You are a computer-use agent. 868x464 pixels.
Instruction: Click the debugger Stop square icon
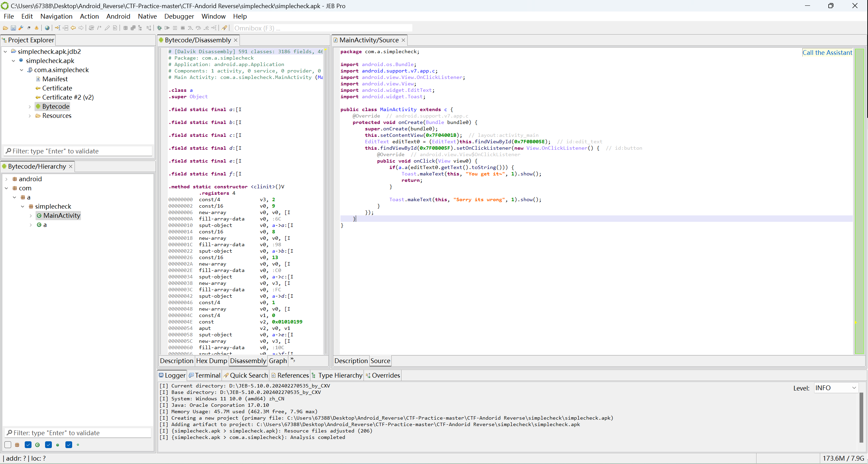pos(183,28)
